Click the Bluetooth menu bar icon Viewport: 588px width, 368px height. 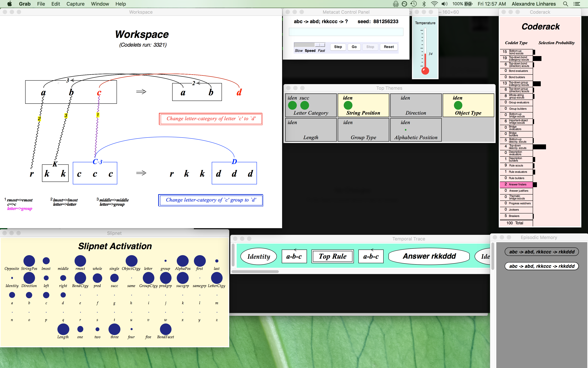point(424,4)
